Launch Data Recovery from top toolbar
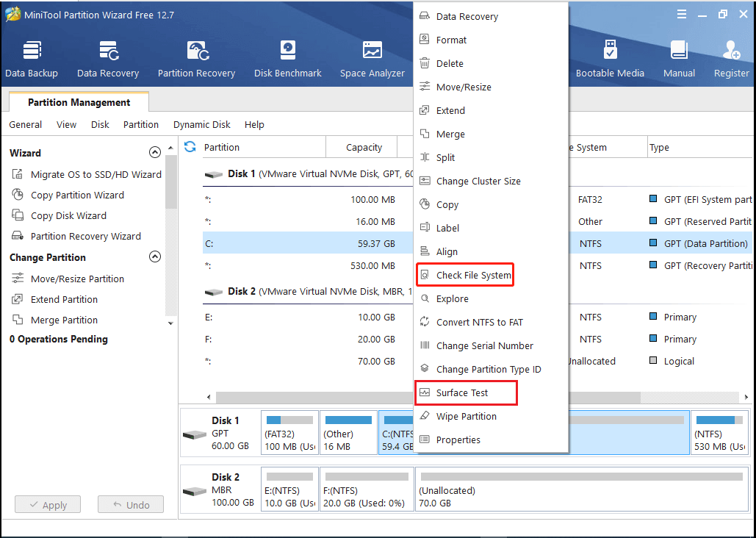 [x=108, y=59]
